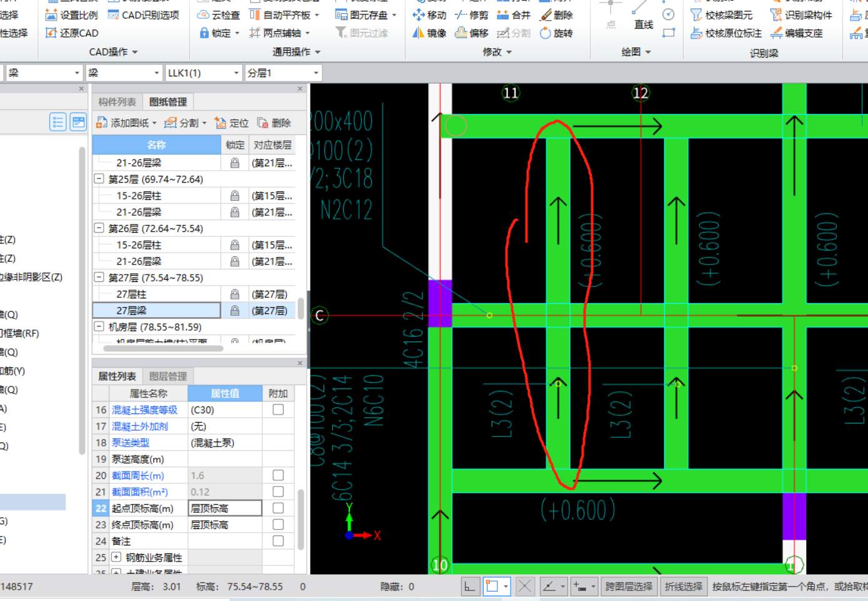Activate the 修剪 trim tool
This screenshot has width=868, height=601.
472,15
